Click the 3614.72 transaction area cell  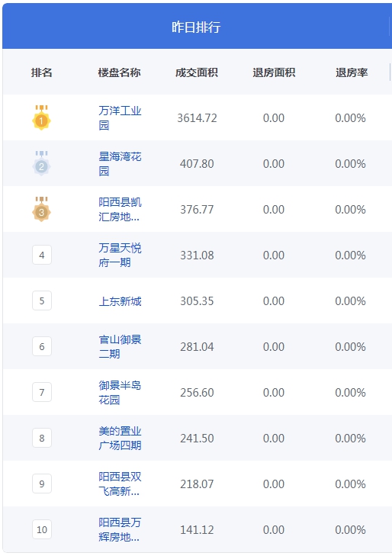[x=197, y=117]
